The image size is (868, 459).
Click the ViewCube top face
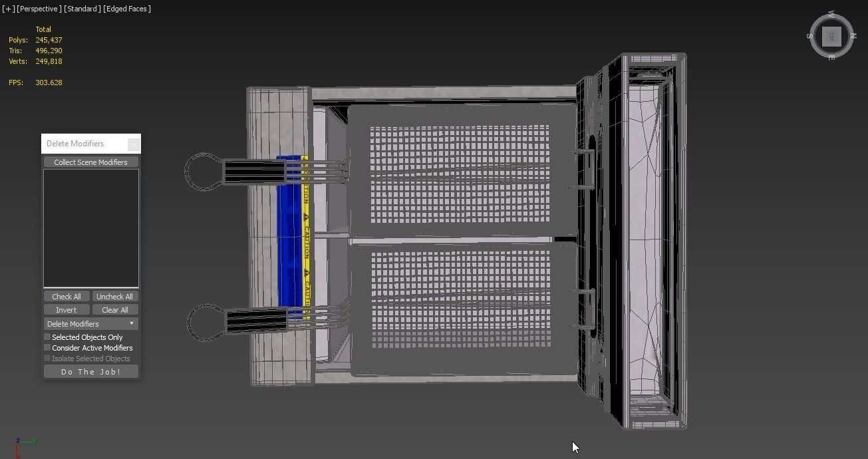[831, 37]
